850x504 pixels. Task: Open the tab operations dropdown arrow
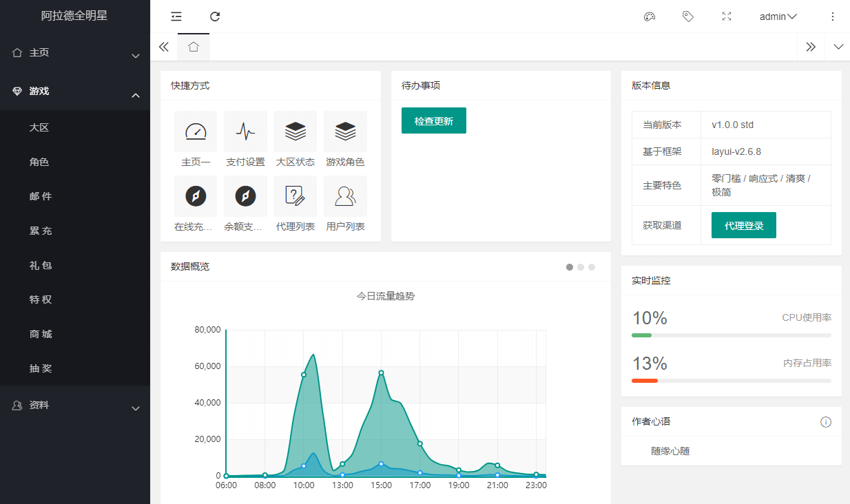[x=838, y=47]
